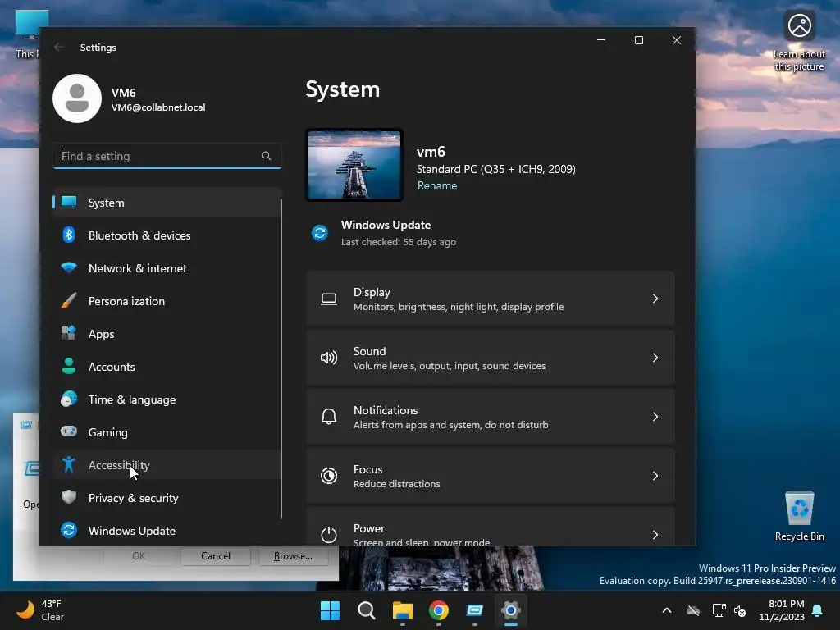Click the vm6 desktop wallpaper thumbnail
This screenshot has width=840, height=630.
pos(354,165)
